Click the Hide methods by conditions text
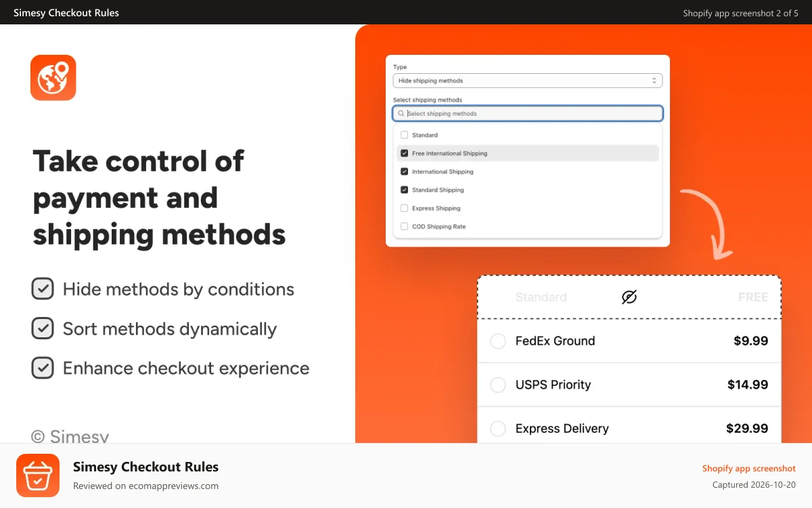 click(x=179, y=289)
